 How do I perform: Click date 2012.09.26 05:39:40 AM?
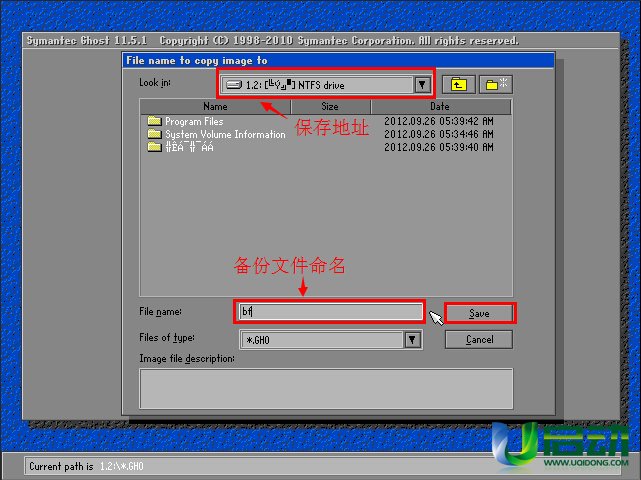coord(439,147)
